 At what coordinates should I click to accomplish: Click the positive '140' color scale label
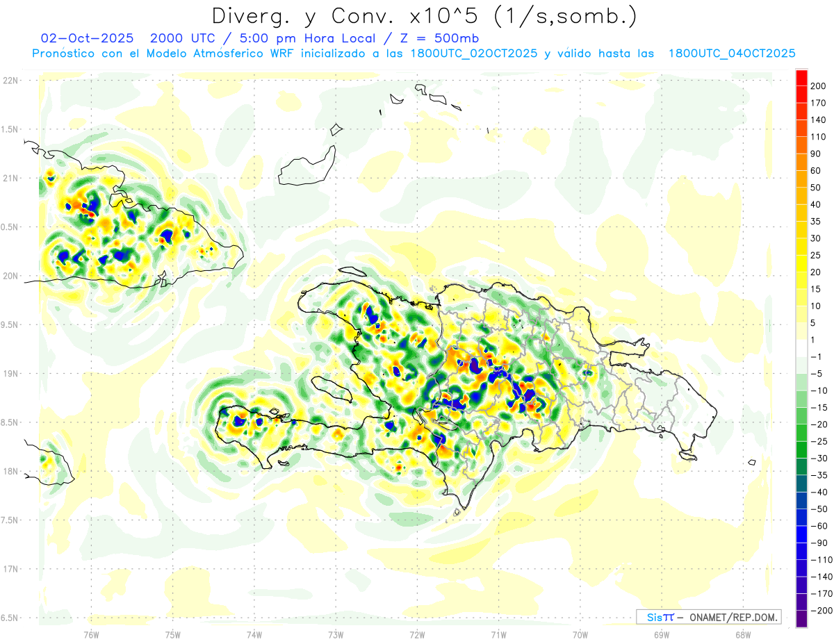click(819, 119)
